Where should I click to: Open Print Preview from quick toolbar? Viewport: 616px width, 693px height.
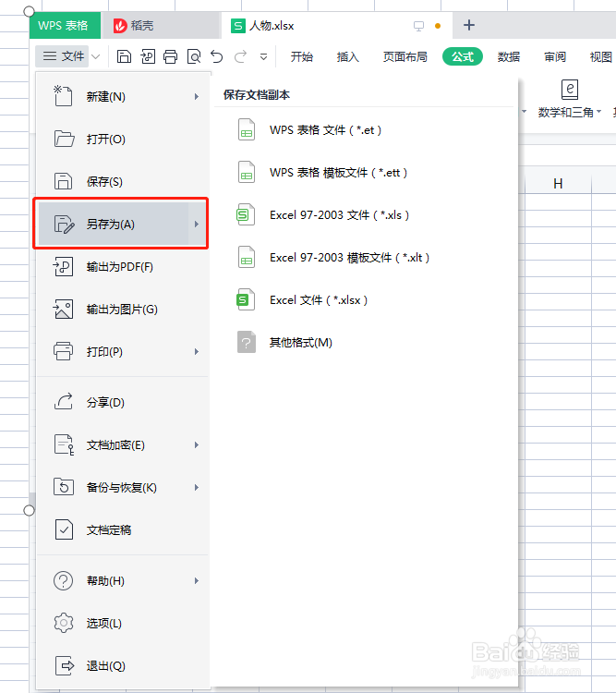coord(194,56)
